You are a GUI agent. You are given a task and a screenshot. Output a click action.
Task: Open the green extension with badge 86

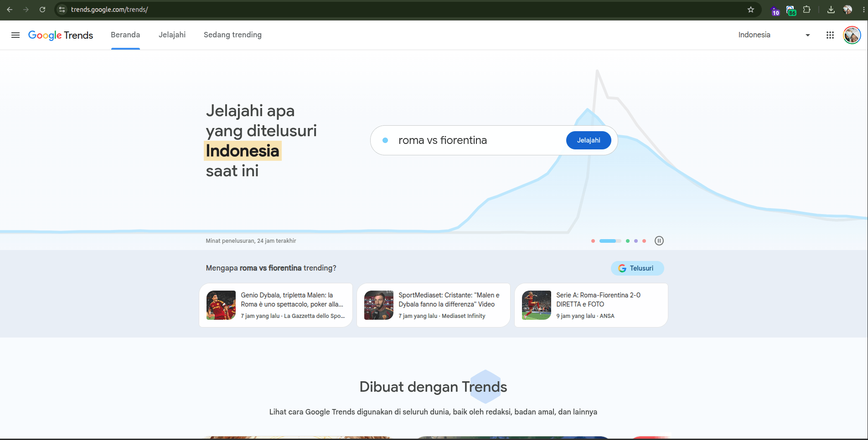[791, 10]
